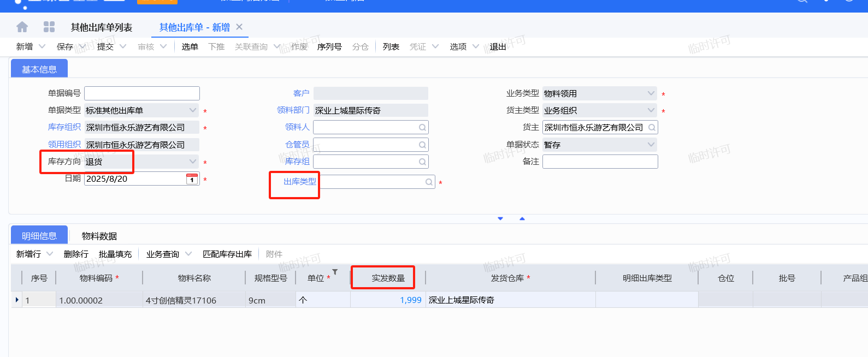This screenshot has height=357, width=868.
Task: Switch to 物料数据 tab
Action: click(x=99, y=236)
